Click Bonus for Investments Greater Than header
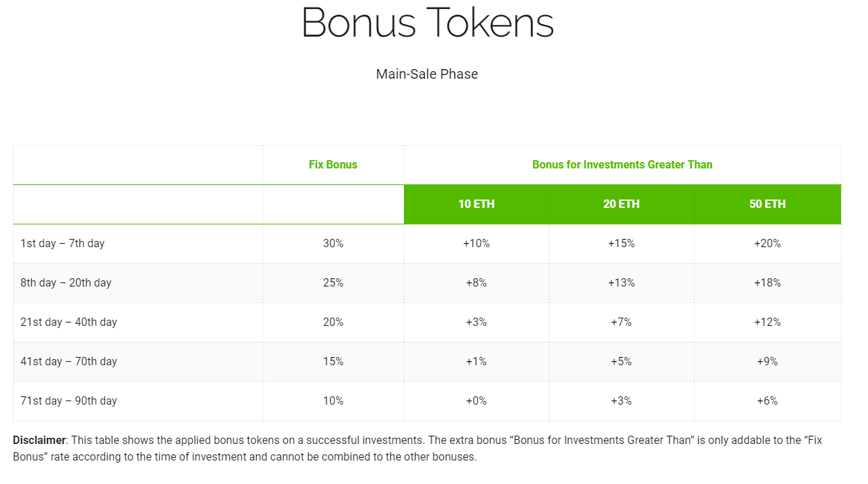The height and width of the screenshot is (484, 868). tap(622, 164)
